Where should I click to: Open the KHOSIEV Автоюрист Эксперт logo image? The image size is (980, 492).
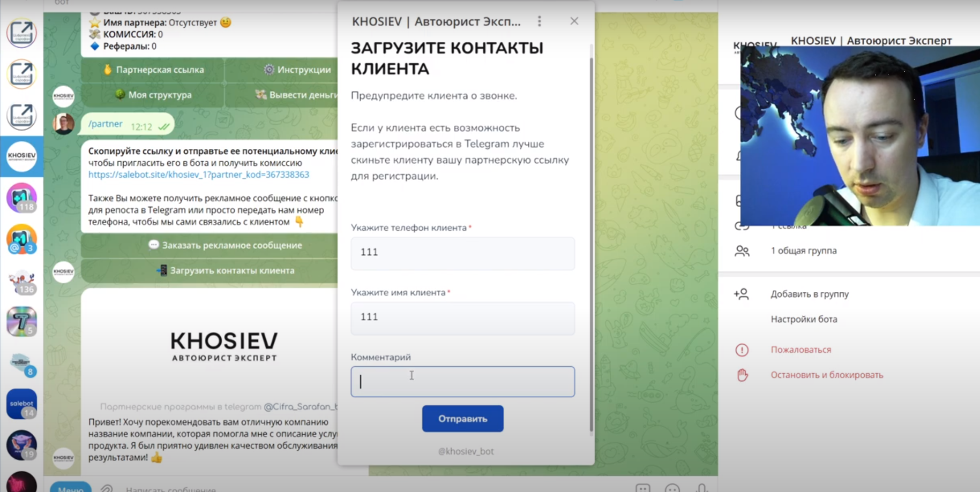pos(224,346)
